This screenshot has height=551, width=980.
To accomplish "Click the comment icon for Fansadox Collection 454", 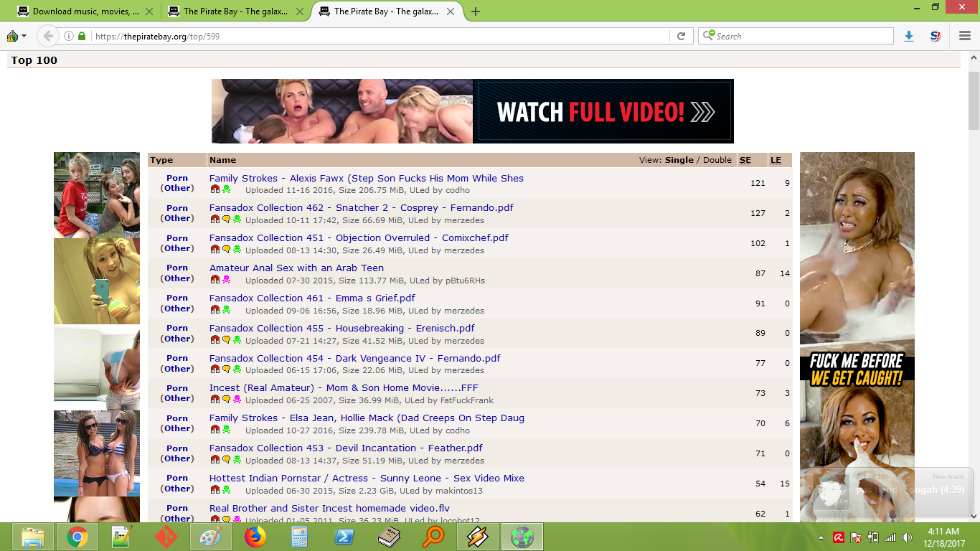I will pyautogui.click(x=226, y=369).
